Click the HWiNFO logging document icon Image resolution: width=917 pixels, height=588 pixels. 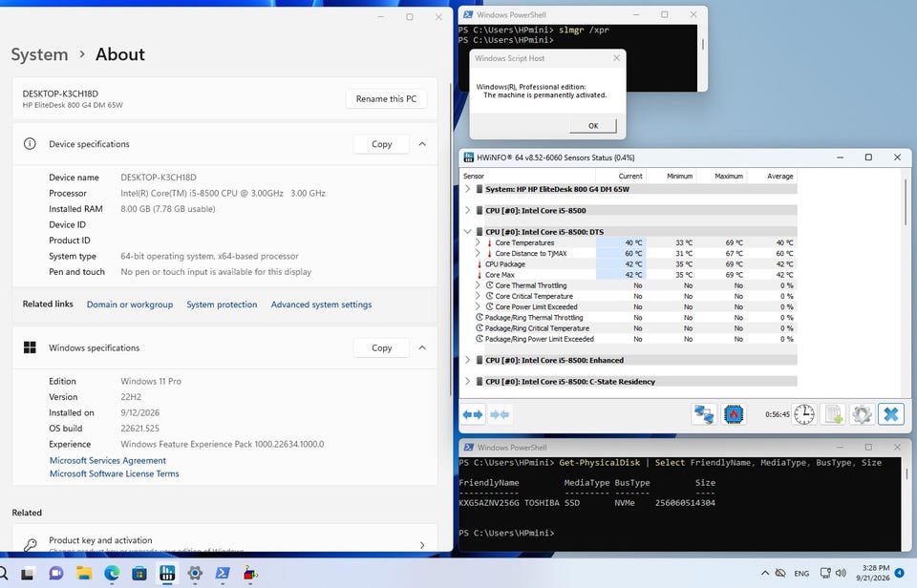[x=833, y=414]
